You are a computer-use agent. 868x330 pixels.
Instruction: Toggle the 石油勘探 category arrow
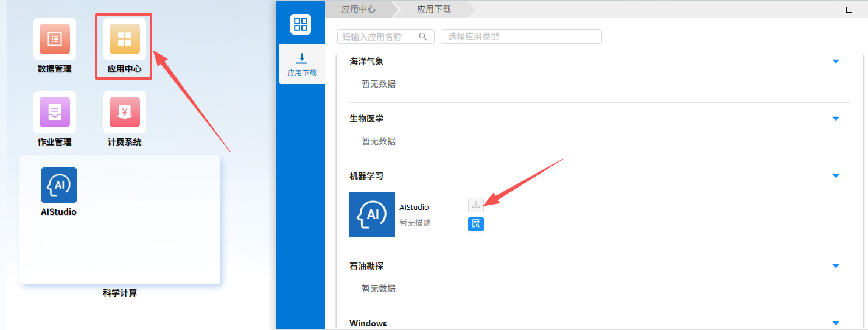click(x=835, y=266)
